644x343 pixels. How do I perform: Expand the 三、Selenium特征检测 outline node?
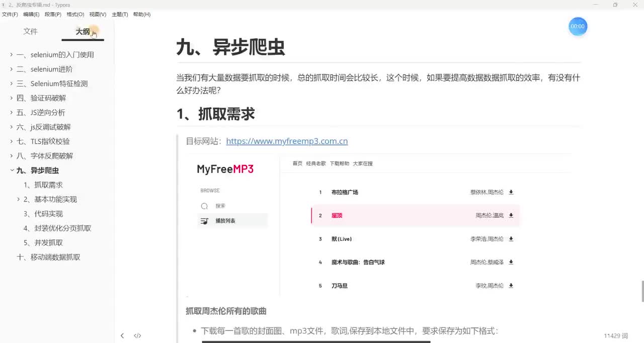tap(12, 83)
